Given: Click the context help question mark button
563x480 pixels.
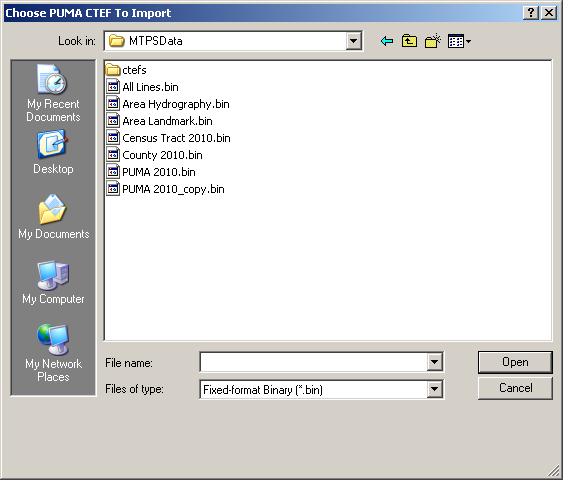Looking at the screenshot, I should tap(531, 13).
